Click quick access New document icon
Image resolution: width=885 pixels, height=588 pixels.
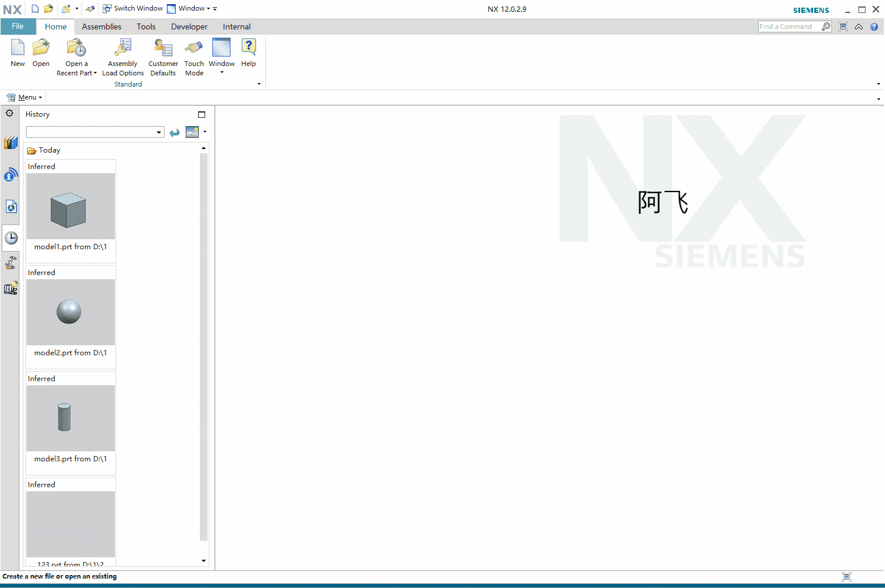tap(35, 8)
